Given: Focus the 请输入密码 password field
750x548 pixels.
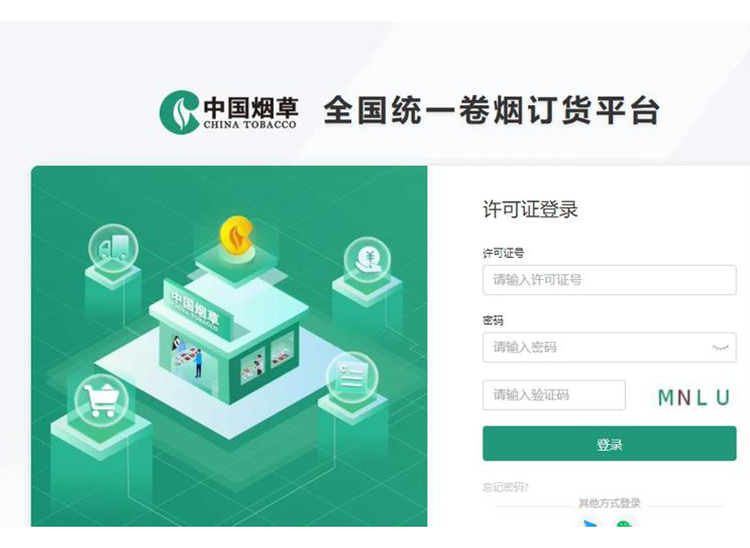Looking at the screenshot, I should click(x=609, y=347).
